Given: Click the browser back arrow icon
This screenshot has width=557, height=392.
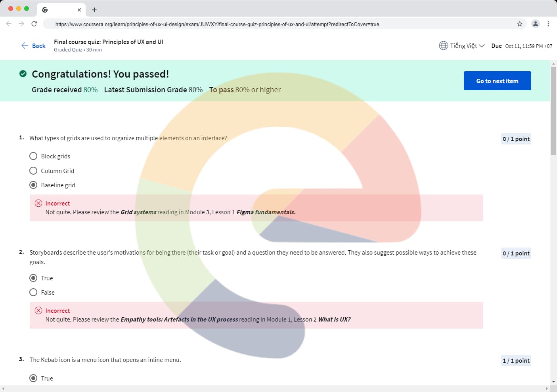Looking at the screenshot, I should click(9, 24).
